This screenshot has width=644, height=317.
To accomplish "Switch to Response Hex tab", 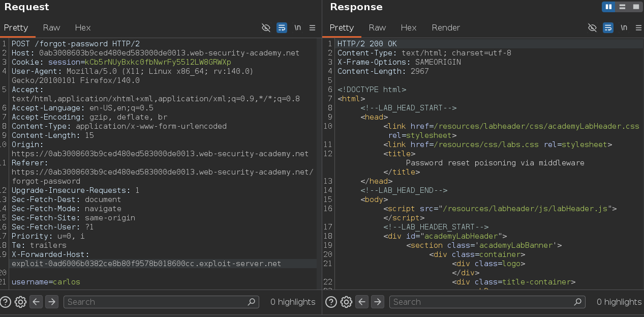I will [409, 27].
